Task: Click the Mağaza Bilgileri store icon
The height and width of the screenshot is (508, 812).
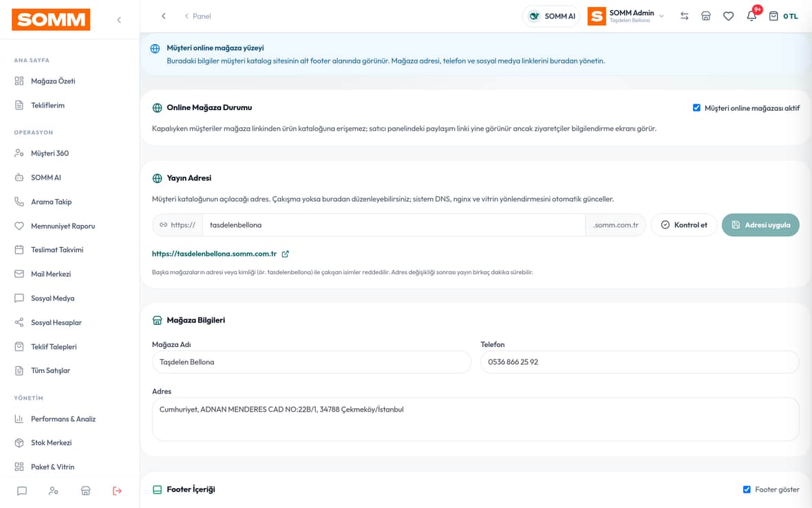Action: [x=158, y=321]
